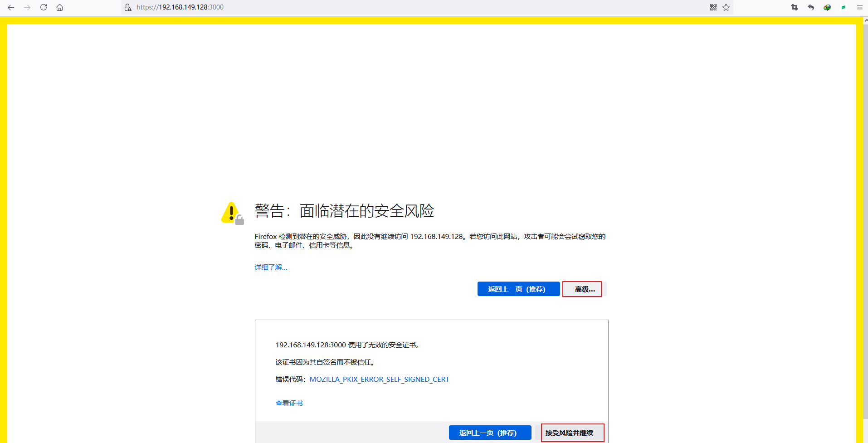The height and width of the screenshot is (443, 868).
Task: Open the Internet Download Manager extension icon
Action: click(827, 7)
